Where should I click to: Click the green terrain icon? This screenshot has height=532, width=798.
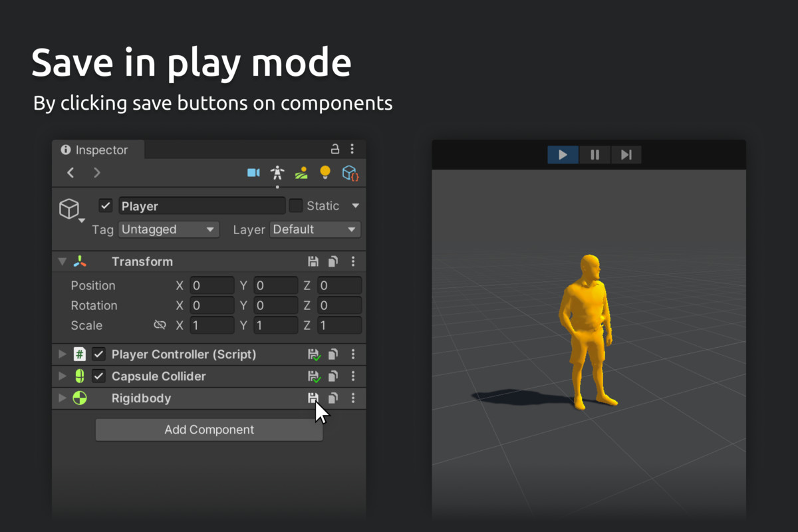tap(301, 173)
